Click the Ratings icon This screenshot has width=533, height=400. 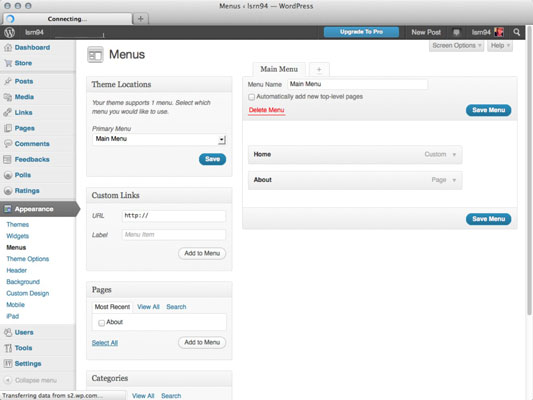coord(8,191)
